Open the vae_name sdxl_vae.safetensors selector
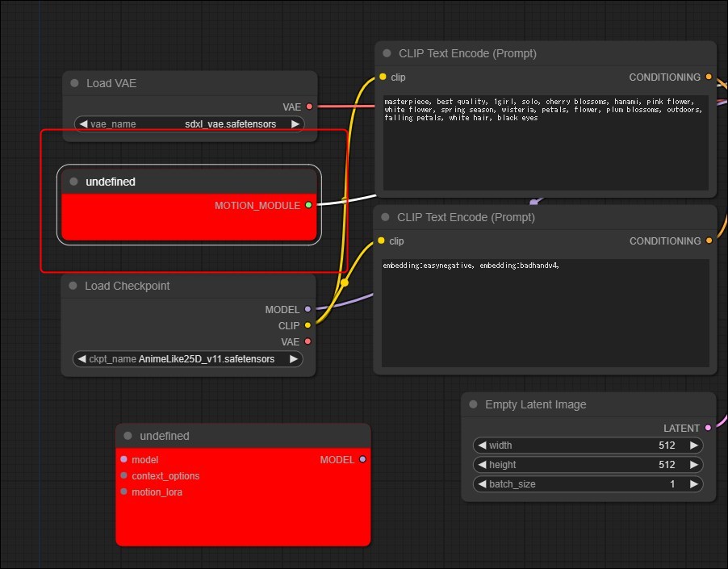 click(x=189, y=124)
